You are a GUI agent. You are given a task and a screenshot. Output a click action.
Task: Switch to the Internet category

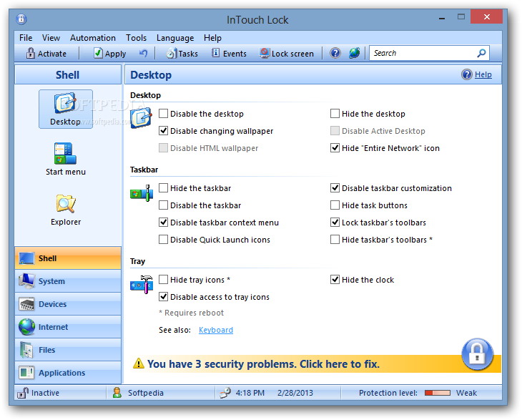click(68, 327)
